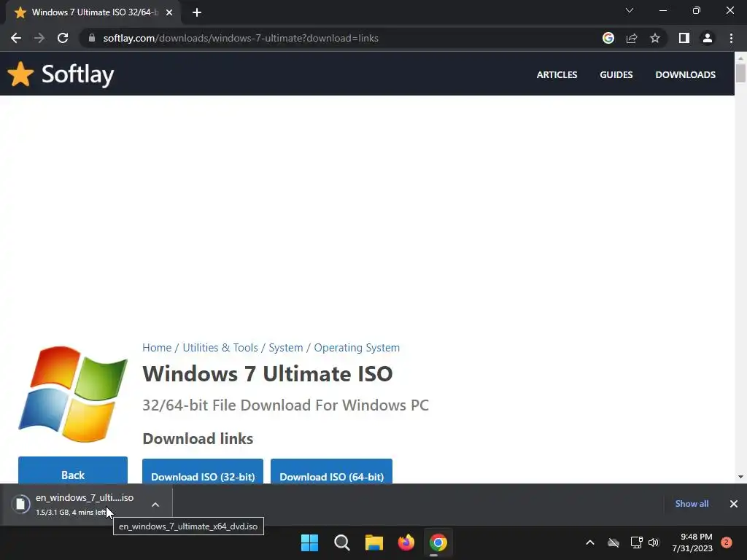Open Firefox from taskbar

coord(406,542)
